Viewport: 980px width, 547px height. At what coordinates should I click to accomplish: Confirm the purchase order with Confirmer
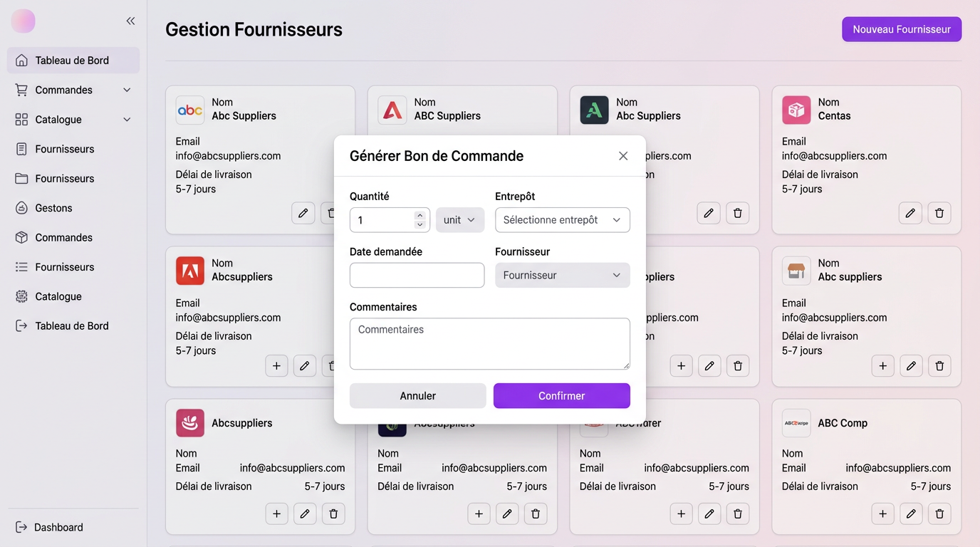[x=562, y=396]
